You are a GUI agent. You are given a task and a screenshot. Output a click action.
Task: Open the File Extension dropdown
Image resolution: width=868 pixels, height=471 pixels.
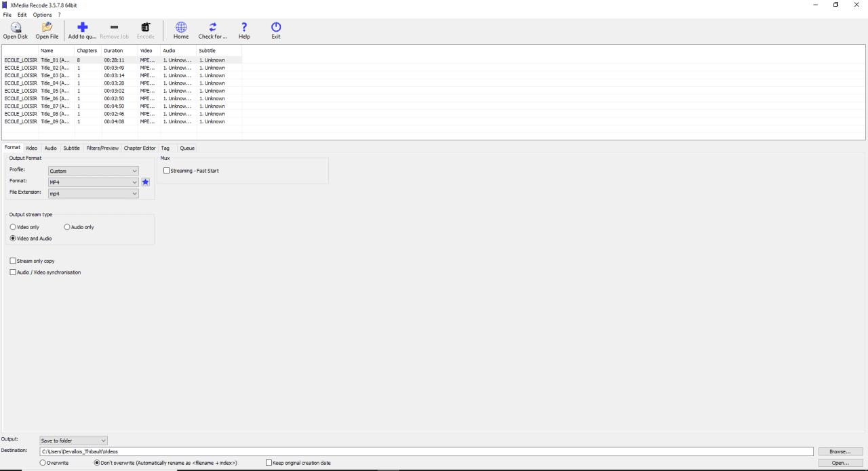94,194
